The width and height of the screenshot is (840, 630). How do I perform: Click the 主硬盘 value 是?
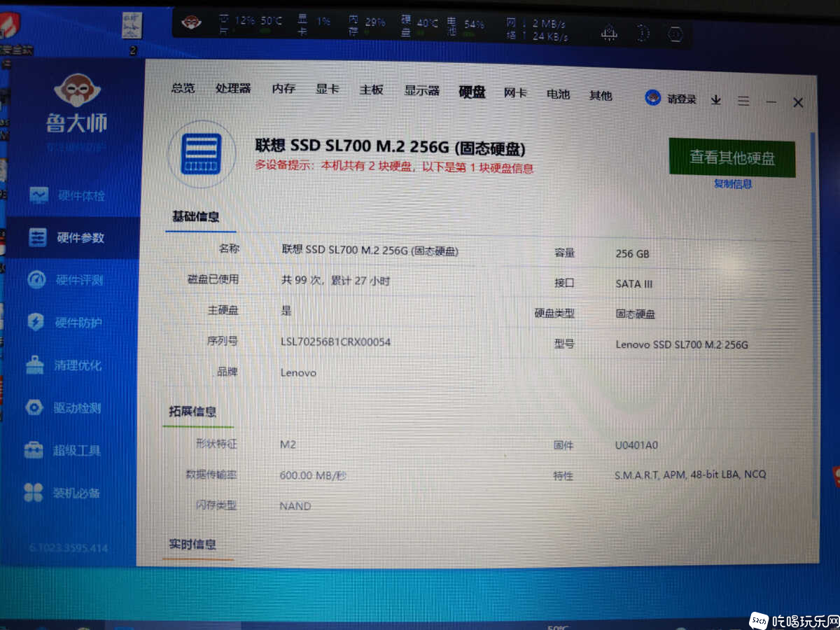tap(286, 311)
